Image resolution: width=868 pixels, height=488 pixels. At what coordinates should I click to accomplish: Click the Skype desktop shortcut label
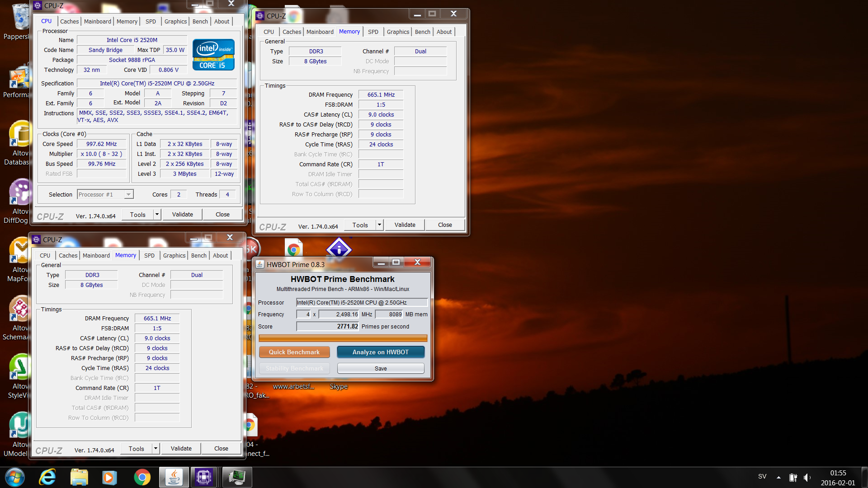click(339, 386)
